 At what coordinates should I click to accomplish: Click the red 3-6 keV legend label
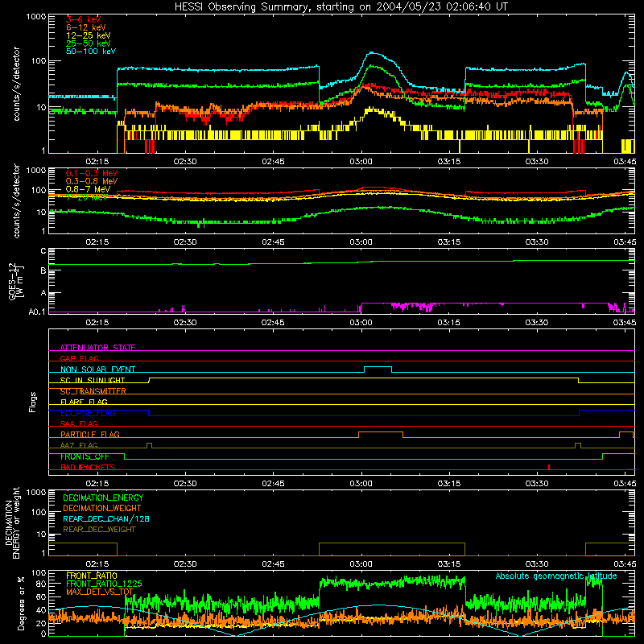[x=84, y=19]
